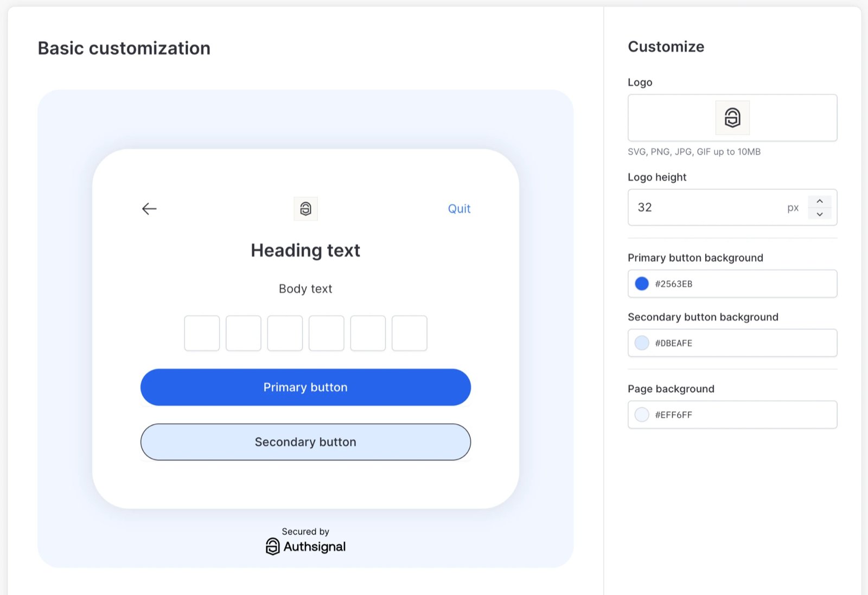Increase logo height with up arrow
868x595 pixels.
820,201
